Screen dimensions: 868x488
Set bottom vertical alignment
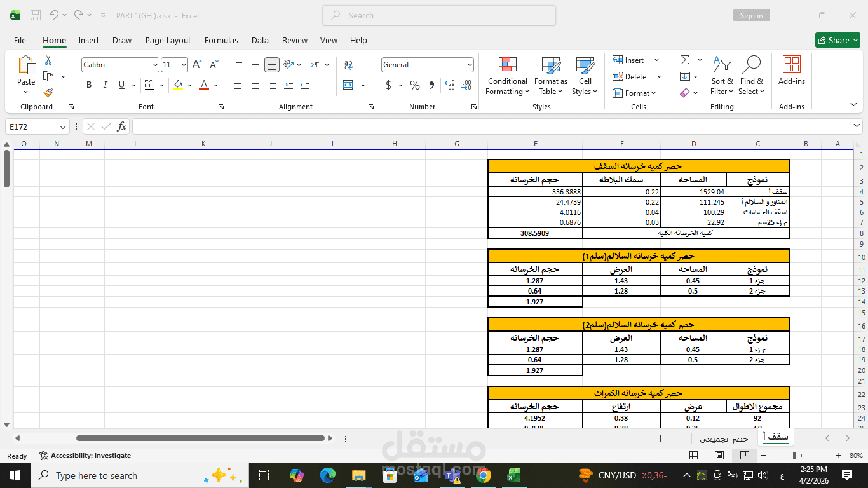(x=272, y=64)
